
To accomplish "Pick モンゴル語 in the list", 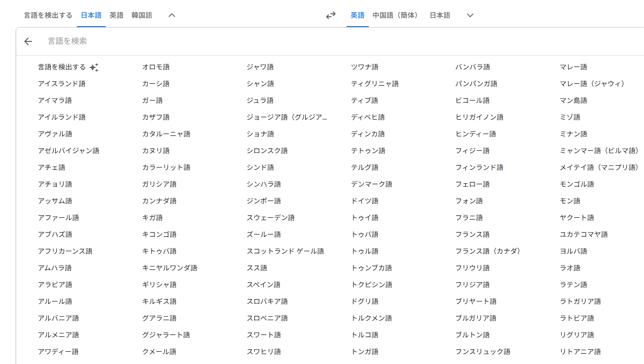I will pyautogui.click(x=577, y=184).
